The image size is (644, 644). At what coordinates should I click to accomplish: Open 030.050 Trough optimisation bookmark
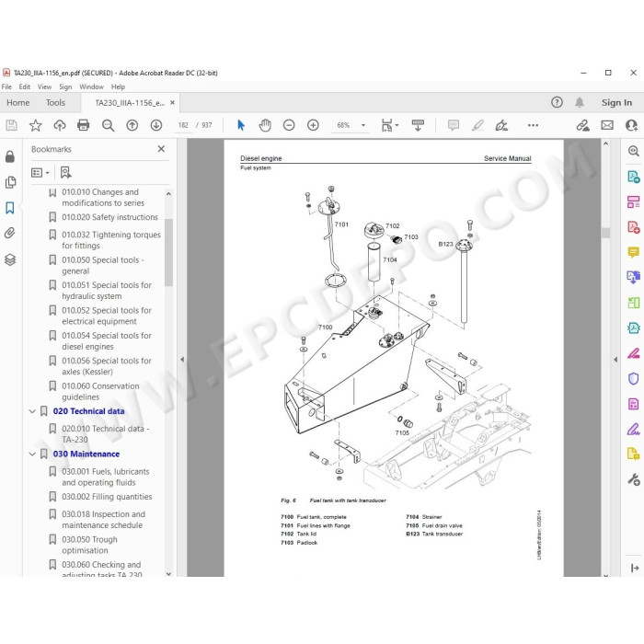tap(89, 545)
